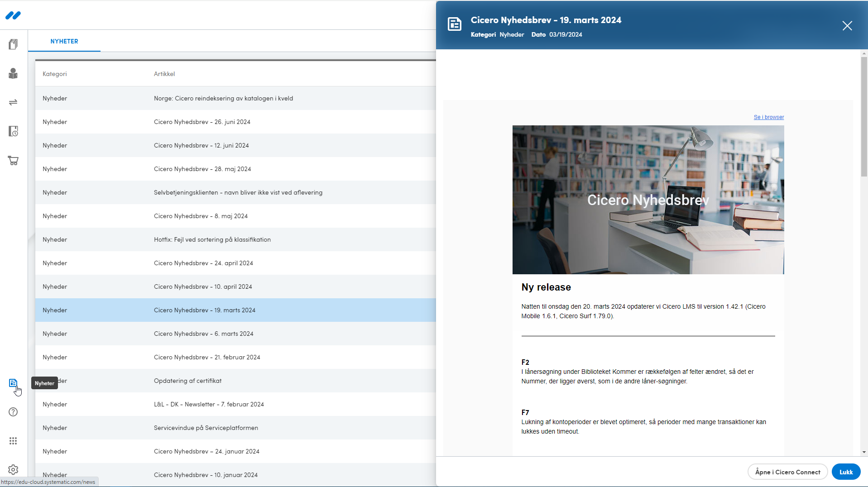Open 'L&L - DK - Newsletter - 7. februar 2024'
Screen dimensions: 868x487
(x=235, y=404)
